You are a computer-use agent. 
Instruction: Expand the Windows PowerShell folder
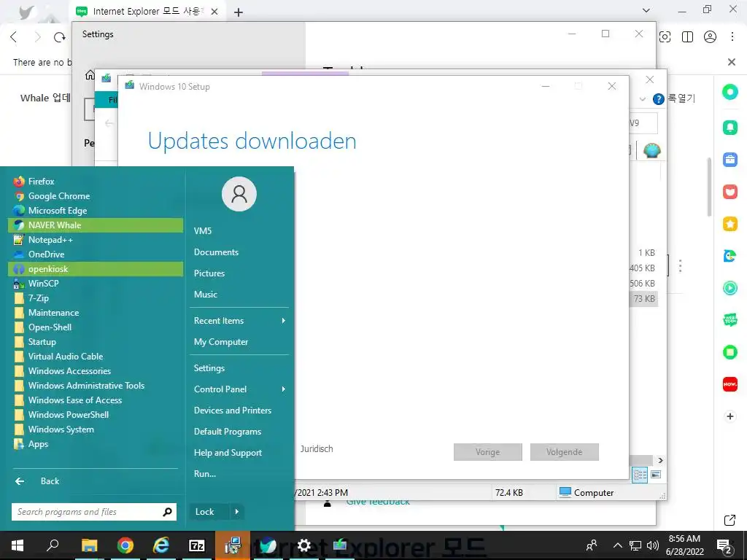point(96,415)
